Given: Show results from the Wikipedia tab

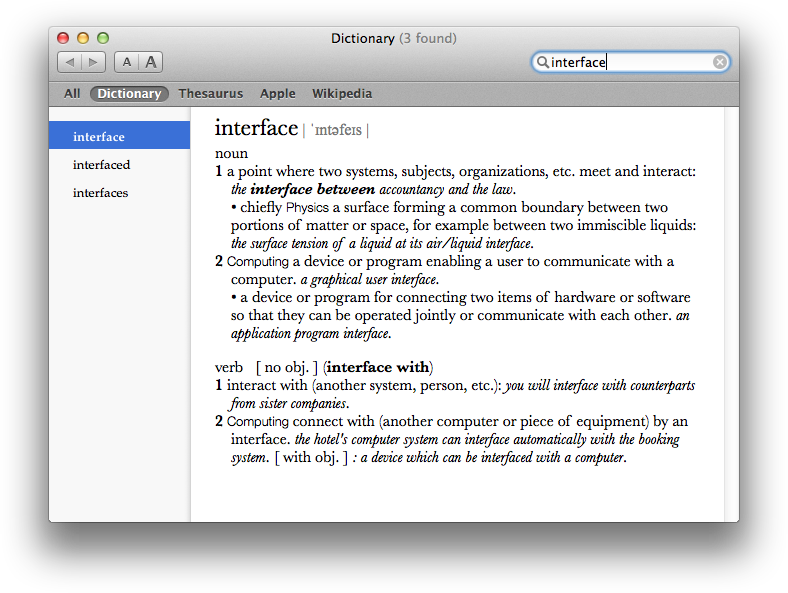Looking at the screenshot, I should click(341, 94).
